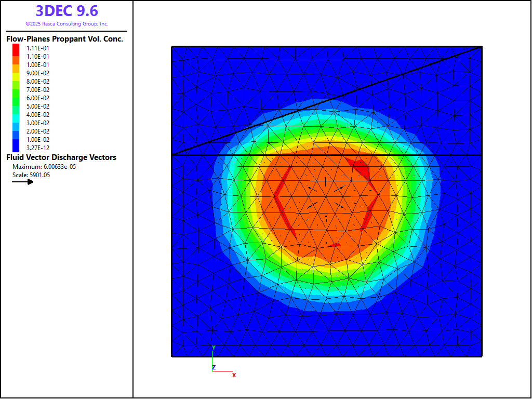The height and width of the screenshot is (399, 532).
Task: Select the Fluid Vector Discharge Vectors heading
Action: tap(61, 157)
